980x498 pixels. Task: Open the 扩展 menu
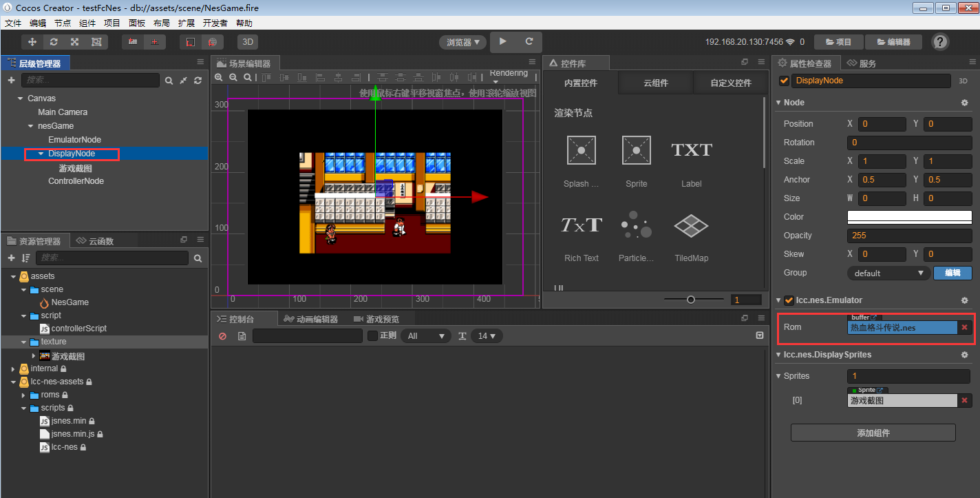tap(186, 23)
